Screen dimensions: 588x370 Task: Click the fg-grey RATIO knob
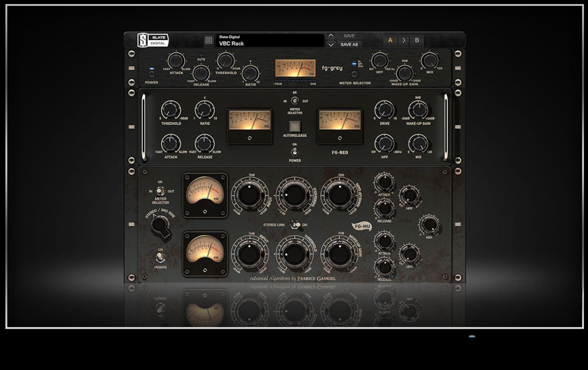250,73
